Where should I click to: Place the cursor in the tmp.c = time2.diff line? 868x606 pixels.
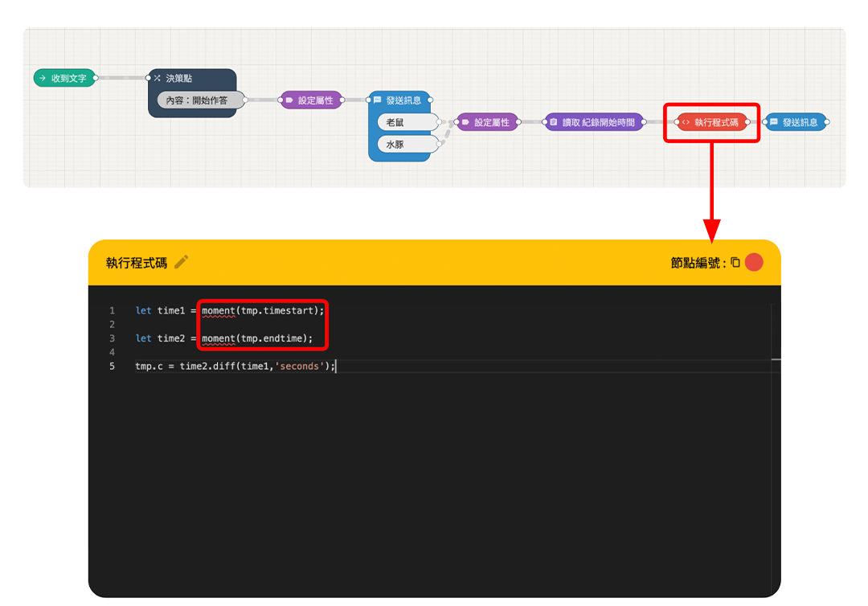(235, 366)
